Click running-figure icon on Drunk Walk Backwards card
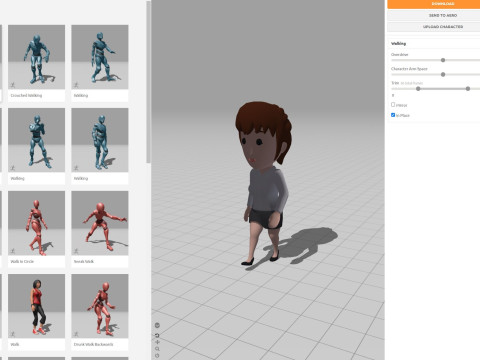480x360 pixels. [76, 334]
